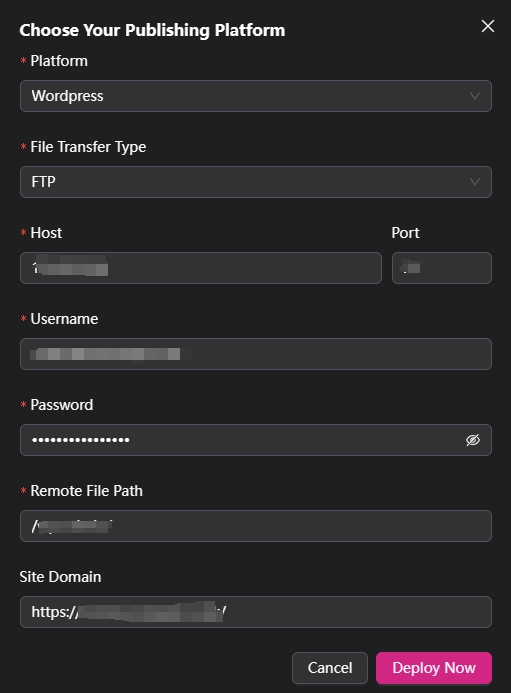This screenshot has width=511, height=693.
Task: Select the Site Domain input field
Action: pos(256,612)
